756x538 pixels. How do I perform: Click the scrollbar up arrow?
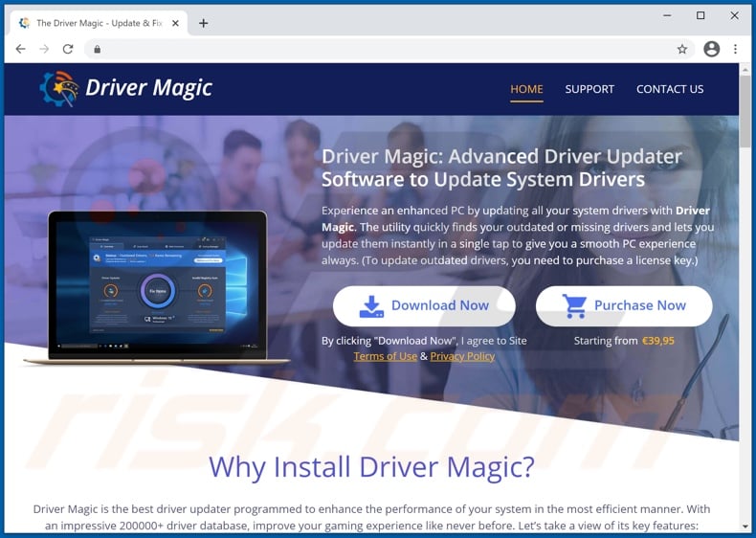pos(745,70)
